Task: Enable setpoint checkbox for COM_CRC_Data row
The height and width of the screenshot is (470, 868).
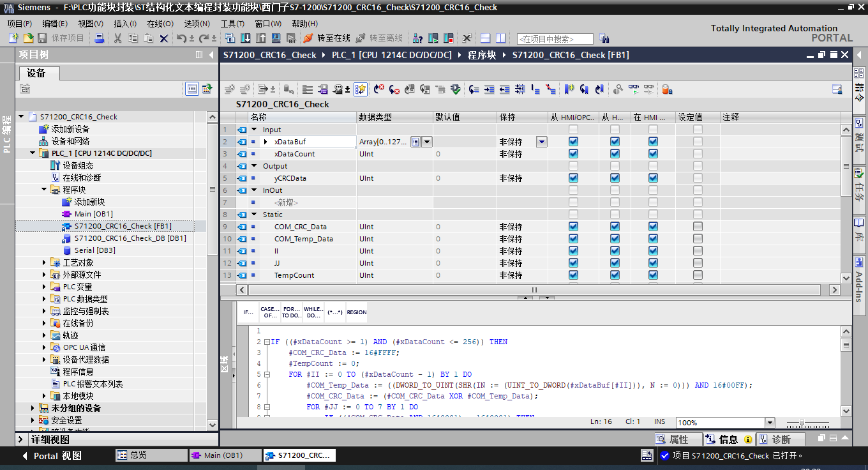Action: point(698,227)
